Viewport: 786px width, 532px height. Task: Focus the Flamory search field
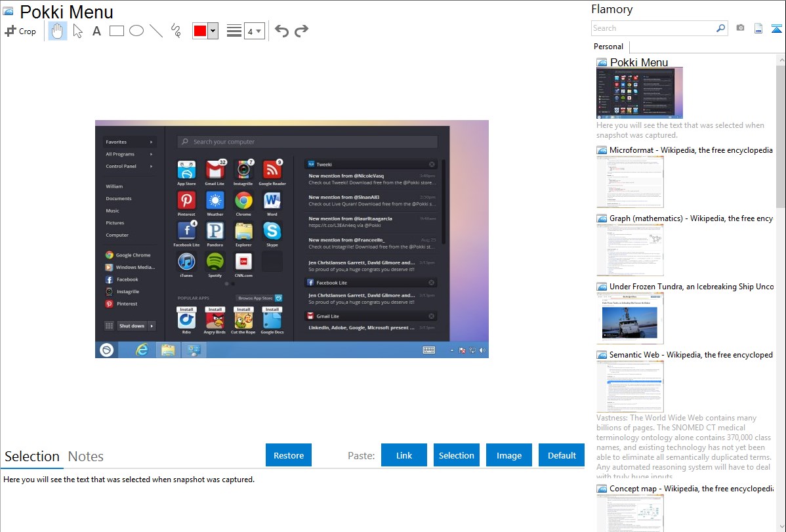(x=653, y=28)
